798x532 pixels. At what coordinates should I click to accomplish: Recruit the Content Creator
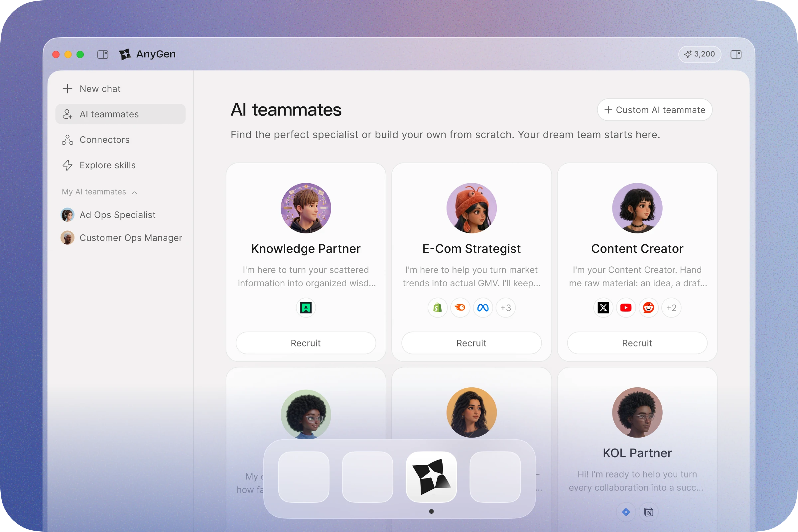(637, 343)
